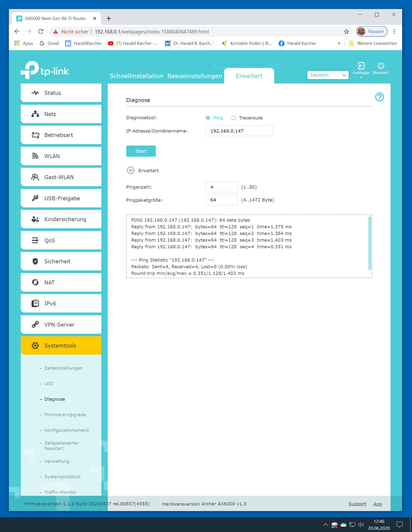Click the NAT icon
The width and height of the screenshot is (412, 532).
(35, 283)
